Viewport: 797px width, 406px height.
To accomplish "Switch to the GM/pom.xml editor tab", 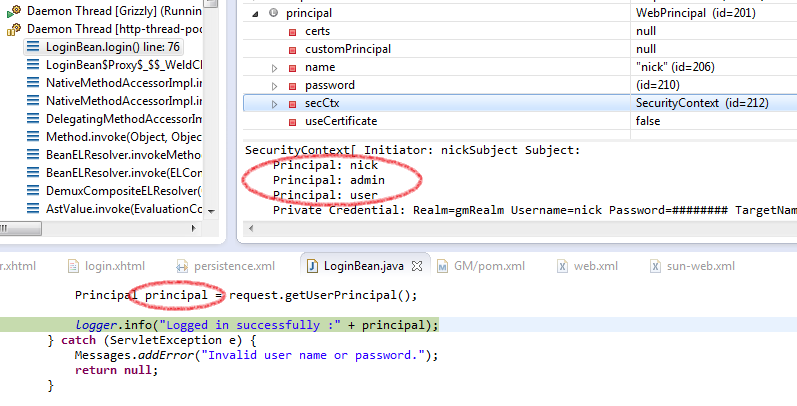I will coord(481,266).
